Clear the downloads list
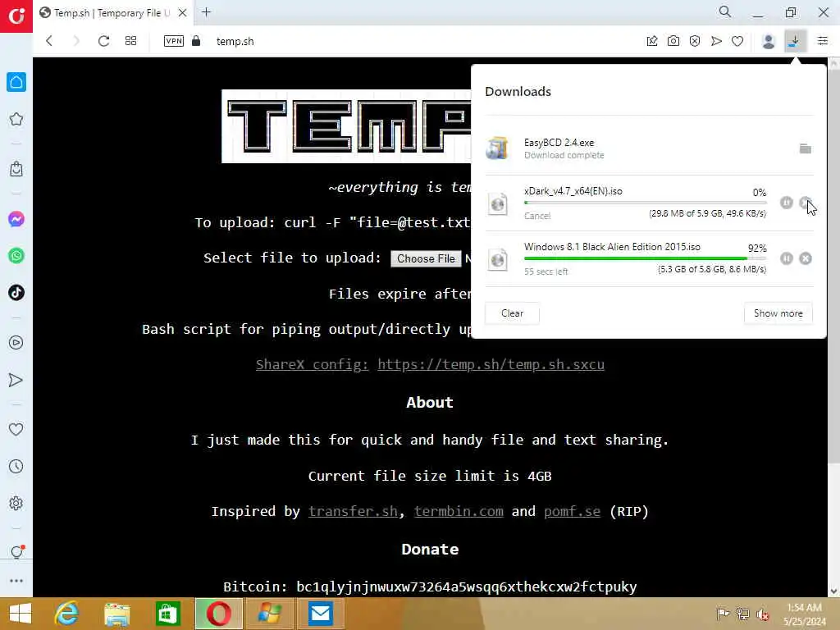The width and height of the screenshot is (840, 630). [x=512, y=313]
